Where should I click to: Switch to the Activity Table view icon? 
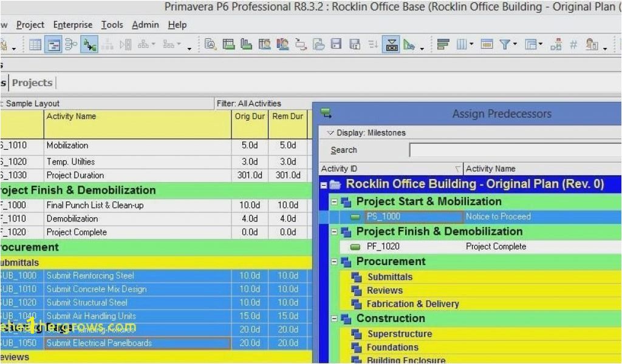(x=35, y=45)
